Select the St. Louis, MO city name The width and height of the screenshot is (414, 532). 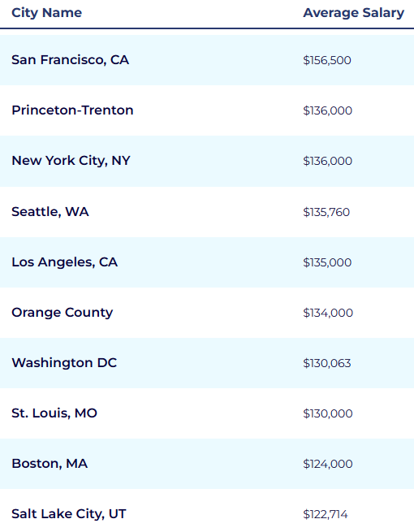[x=54, y=413]
